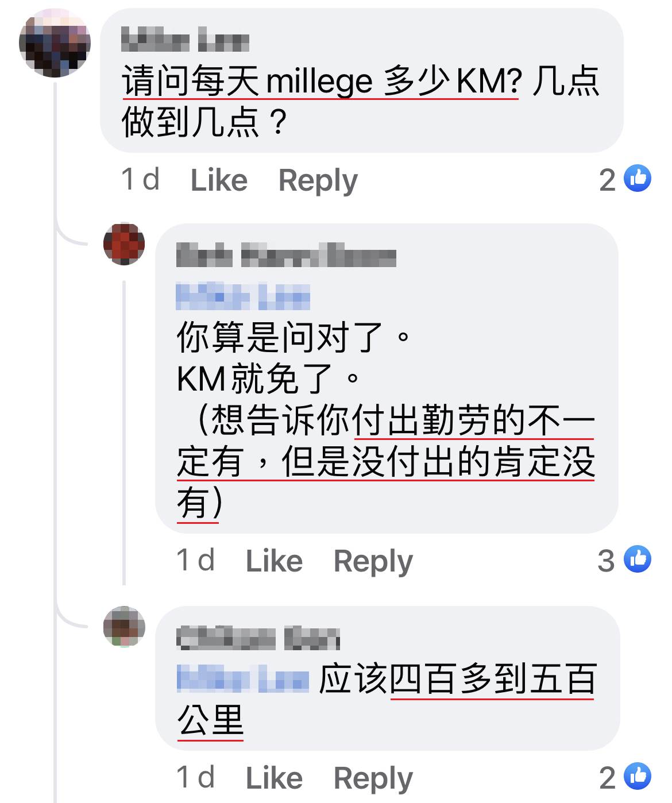Image resolution: width=672 pixels, height=803 pixels.
Task: Open second commenter's blurred profile name
Action: (286, 255)
